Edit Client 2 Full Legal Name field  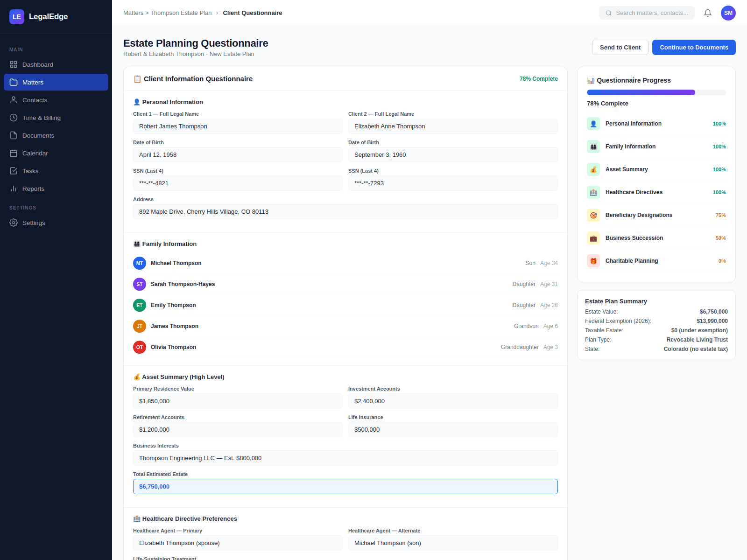pyautogui.click(x=453, y=126)
